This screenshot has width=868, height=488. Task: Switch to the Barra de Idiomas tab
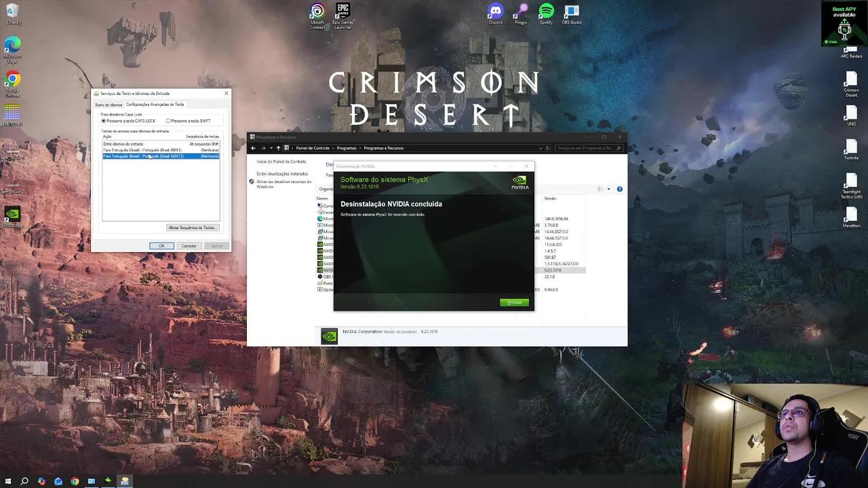[x=108, y=105]
